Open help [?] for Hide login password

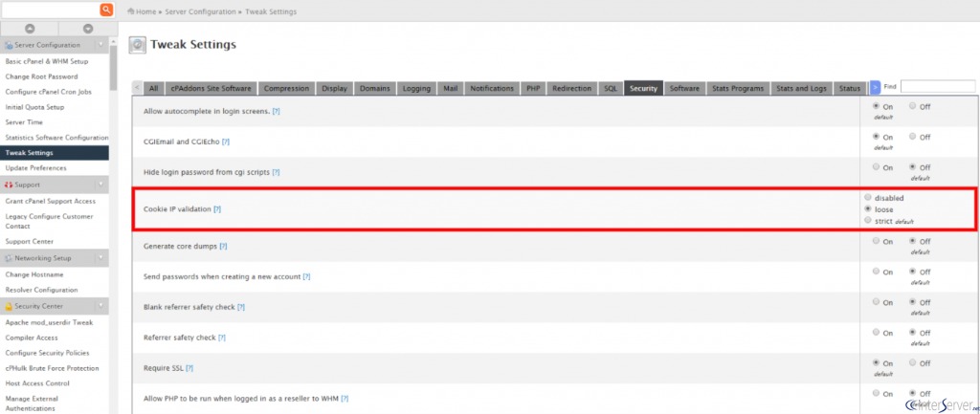coord(276,172)
